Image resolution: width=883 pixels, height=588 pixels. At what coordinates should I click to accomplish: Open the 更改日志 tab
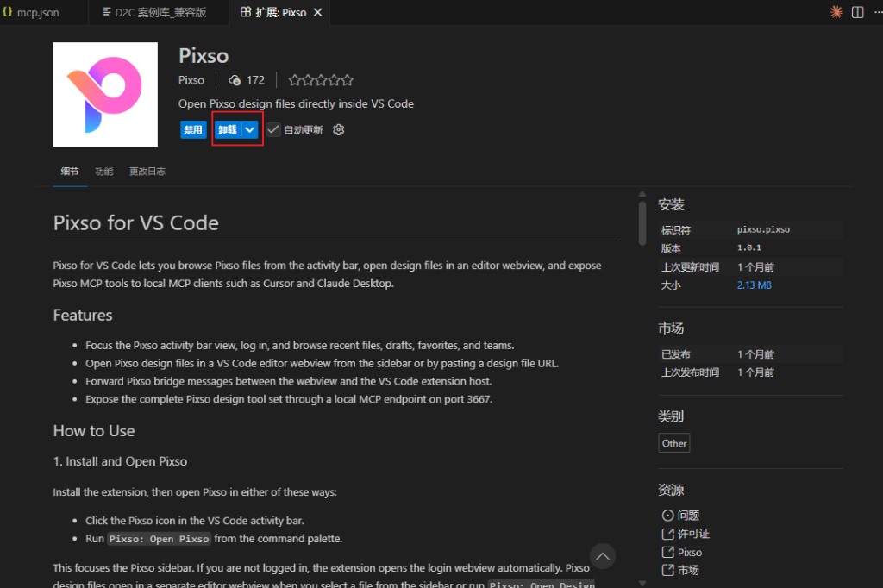pos(147,172)
